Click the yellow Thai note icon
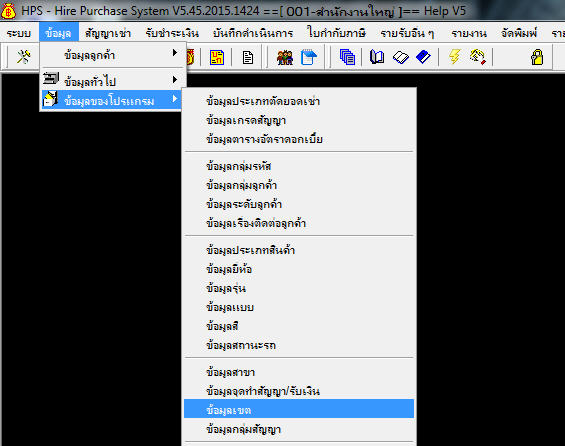 [x=217, y=57]
